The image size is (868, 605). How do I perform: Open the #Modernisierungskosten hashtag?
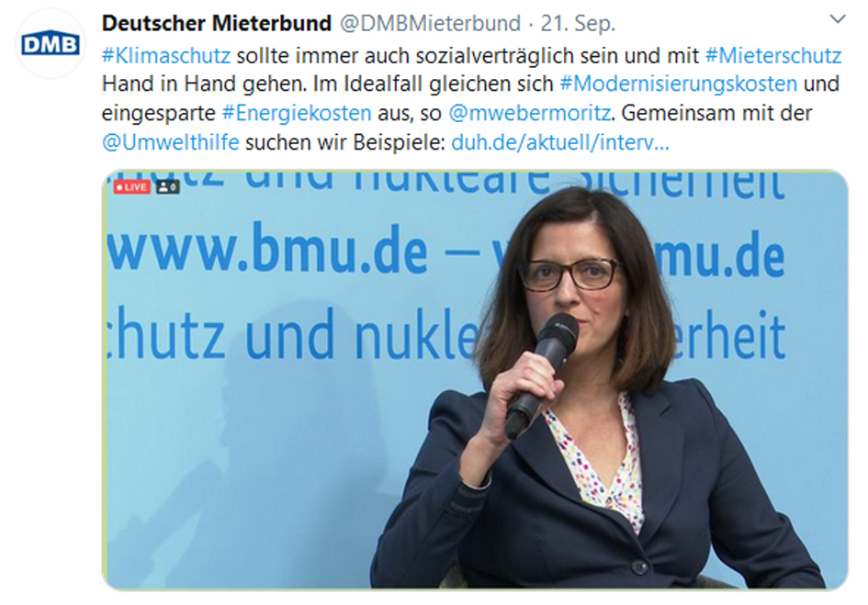pyautogui.click(x=679, y=84)
